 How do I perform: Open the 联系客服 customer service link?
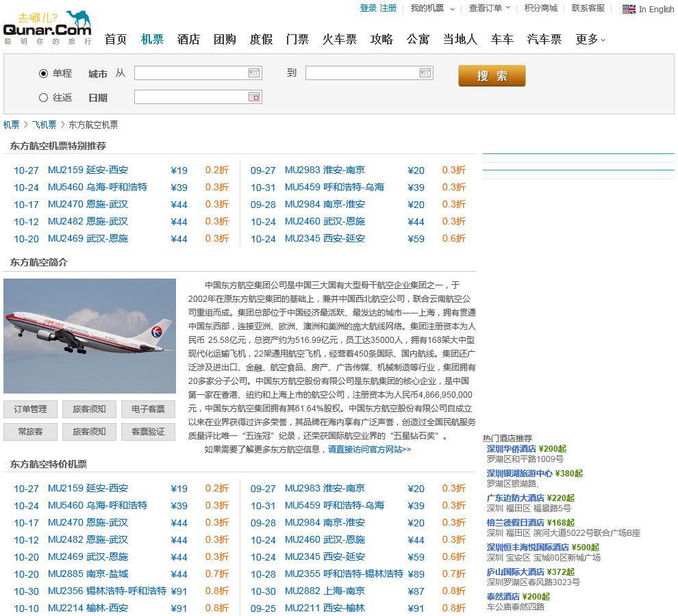588,8
